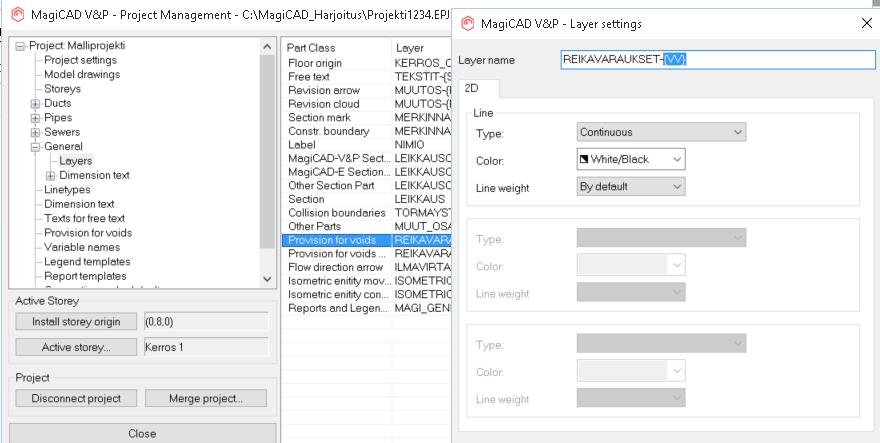The width and height of the screenshot is (880, 443).
Task: Select Report templates in the tree
Action: [x=85, y=276]
